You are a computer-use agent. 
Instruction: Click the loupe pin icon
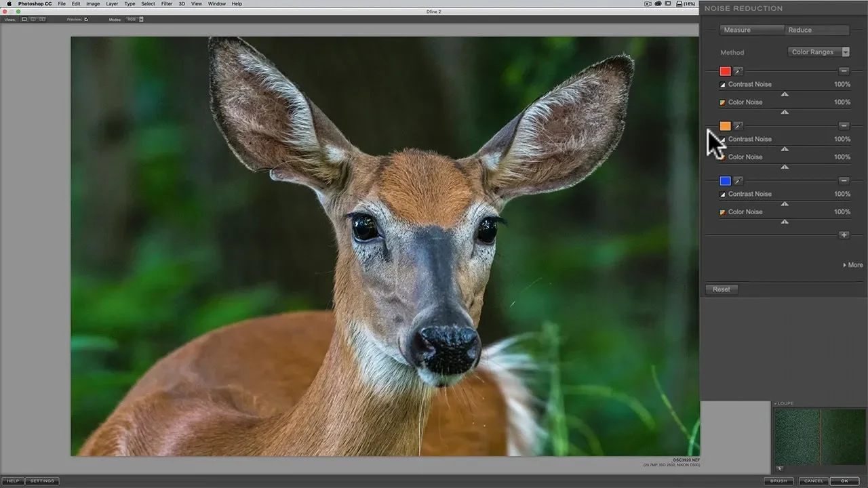click(779, 468)
